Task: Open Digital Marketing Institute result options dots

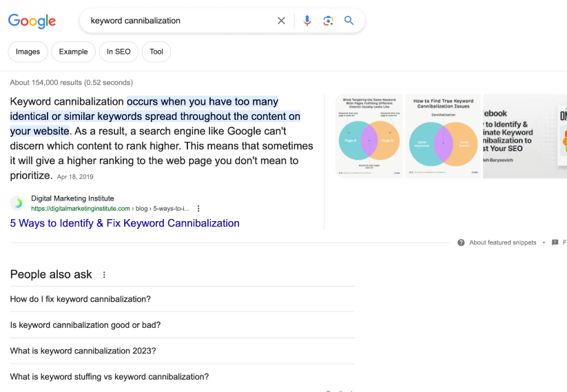Action: [198, 208]
